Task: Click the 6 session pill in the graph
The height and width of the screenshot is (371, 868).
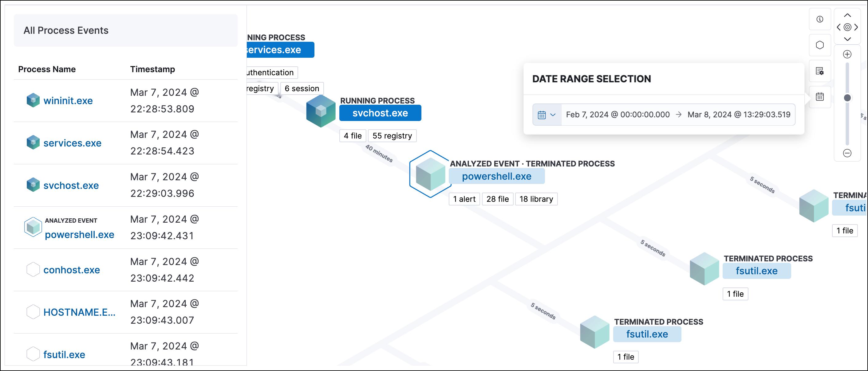Action: tap(302, 88)
